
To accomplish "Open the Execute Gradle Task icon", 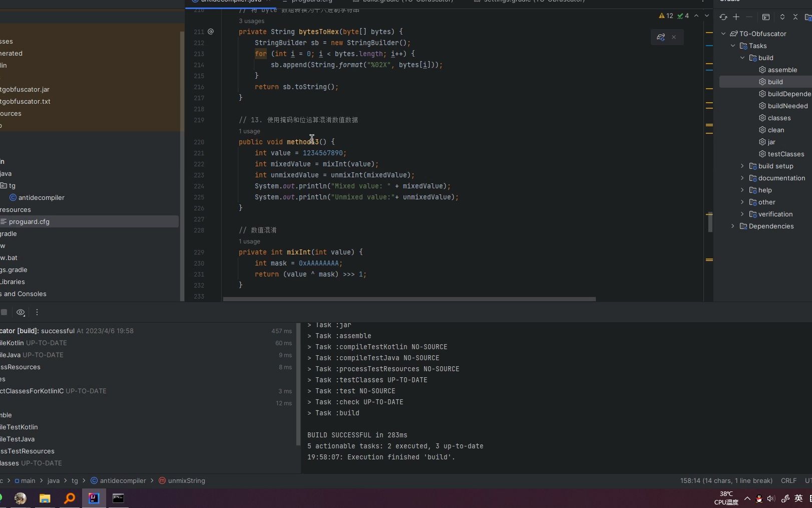I will [x=765, y=17].
